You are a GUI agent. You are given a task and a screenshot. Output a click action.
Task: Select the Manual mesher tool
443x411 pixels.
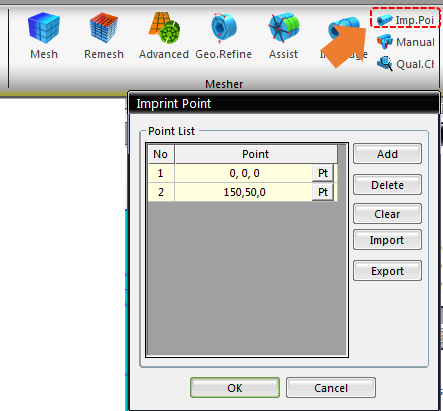405,42
